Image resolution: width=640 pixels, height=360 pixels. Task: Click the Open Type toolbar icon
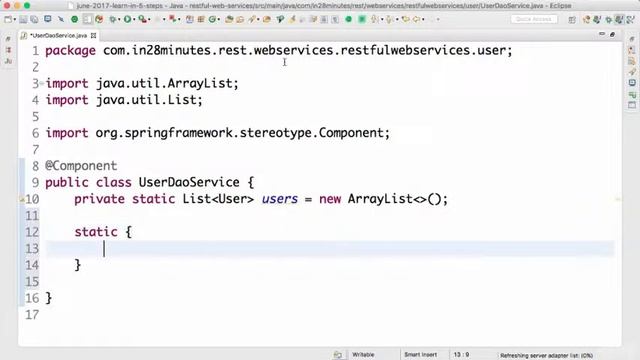pyautogui.click(x=229, y=19)
